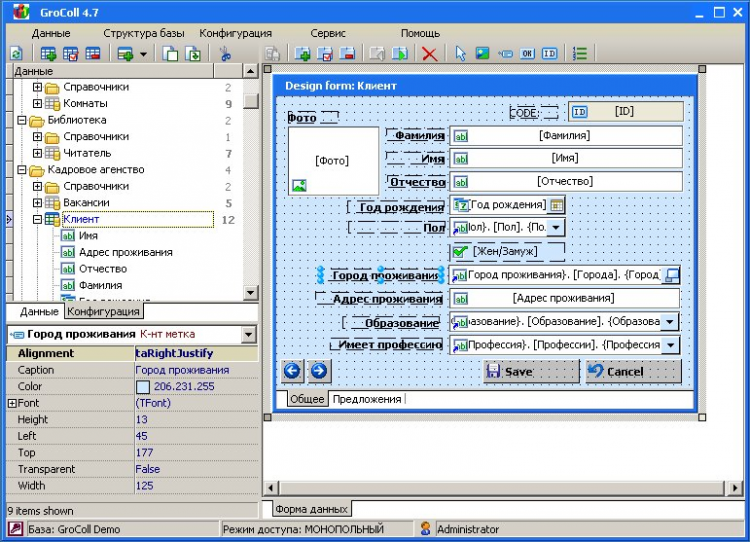The image size is (750, 542).
Task: Click the scissors cut icon
Action: [x=224, y=54]
